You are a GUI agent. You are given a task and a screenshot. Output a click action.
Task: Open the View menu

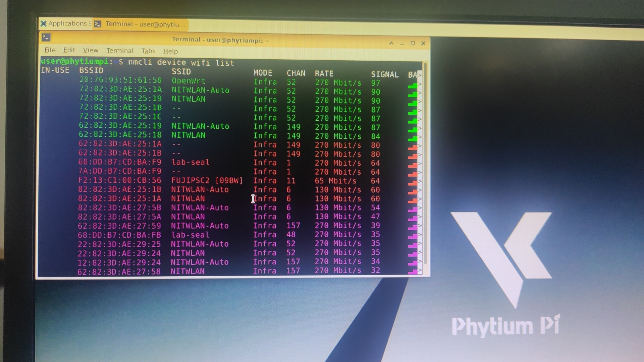coord(91,50)
